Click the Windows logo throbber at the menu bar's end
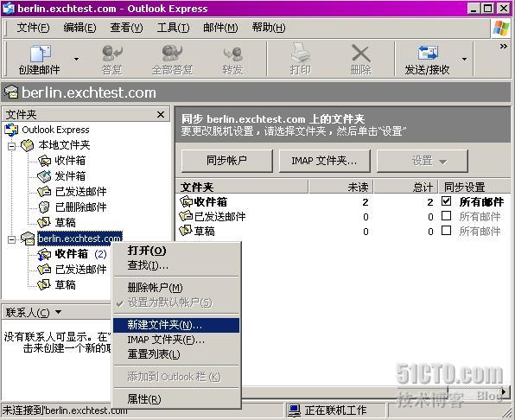 (x=500, y=29)
